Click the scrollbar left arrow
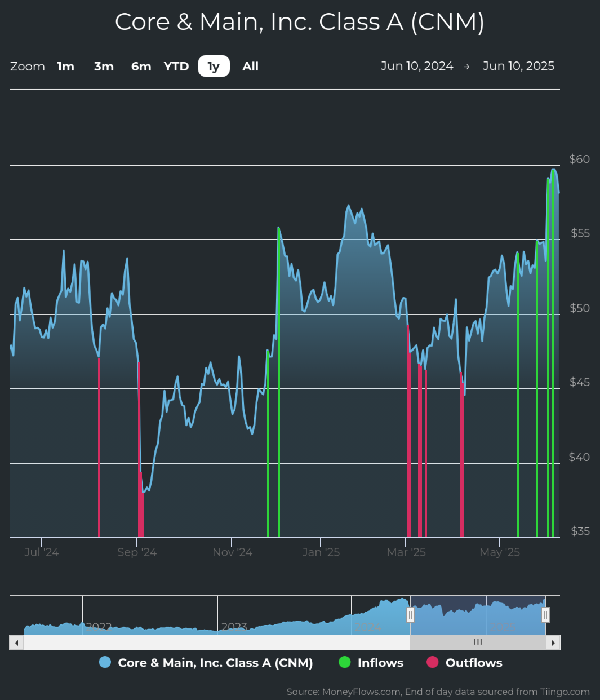Screen dimensions: 600x700 click(x=17, y=643)
